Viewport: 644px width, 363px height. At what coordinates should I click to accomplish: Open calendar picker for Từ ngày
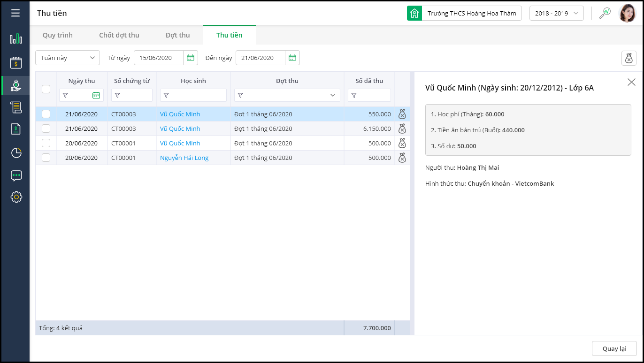pos(191,58)
